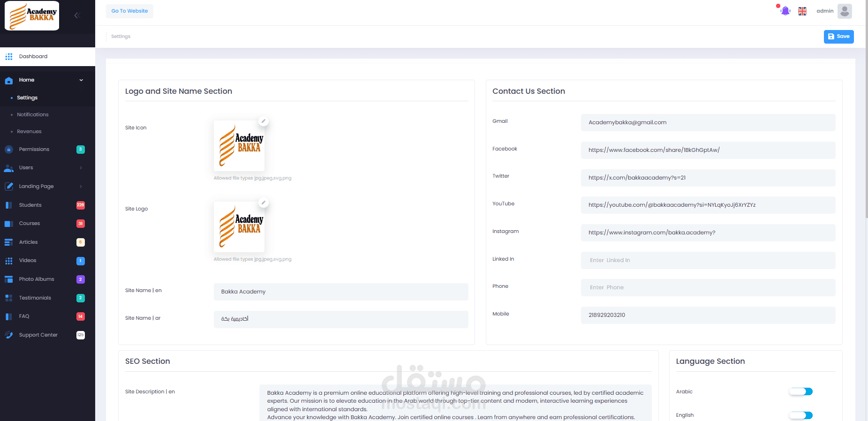Click the Site Description en textarea
This screenshot has width=868, height=421.
pos(455,403)
